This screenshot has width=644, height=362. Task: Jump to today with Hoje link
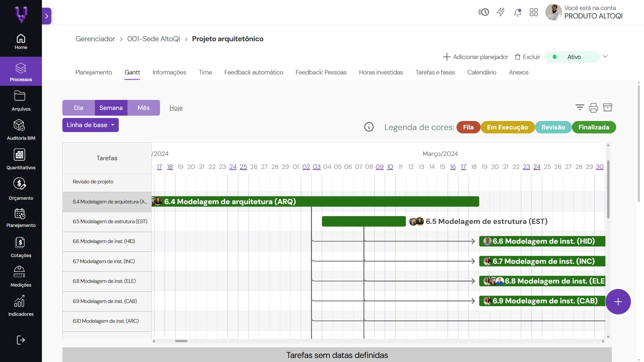click(x=176, y=108)
